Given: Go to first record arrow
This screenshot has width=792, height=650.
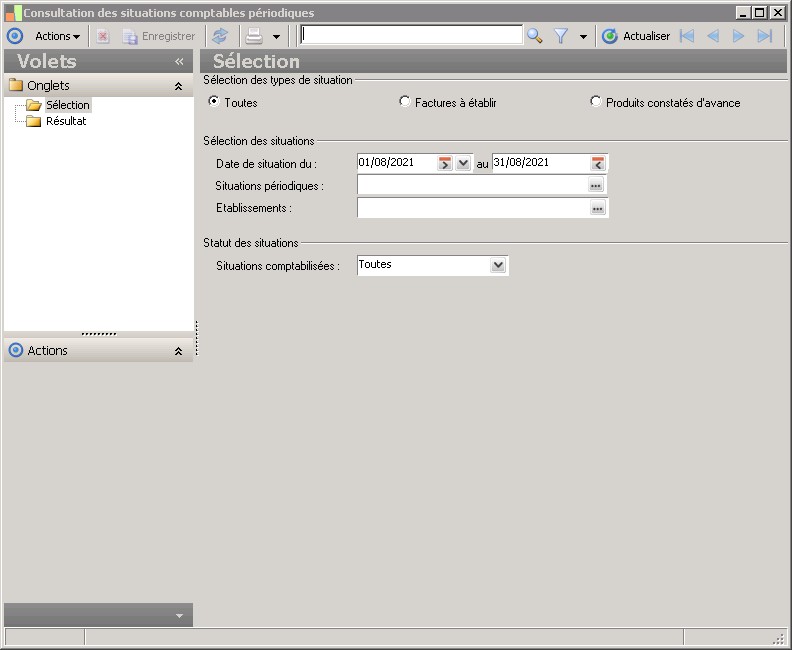Looking at the screenshot, I should 687,36.
